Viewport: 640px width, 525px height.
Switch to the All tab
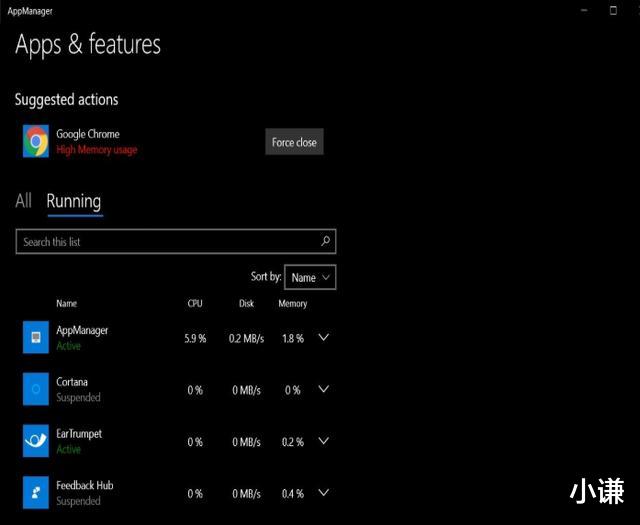[x=23, y=201]
